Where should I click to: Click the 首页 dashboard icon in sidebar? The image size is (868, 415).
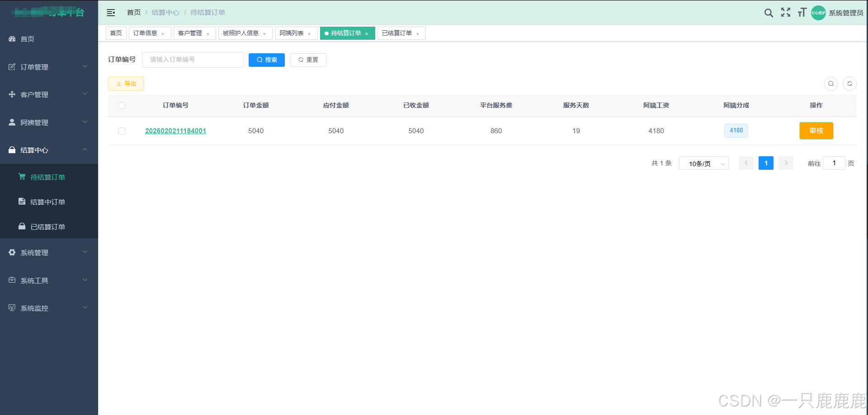[12, 39]
